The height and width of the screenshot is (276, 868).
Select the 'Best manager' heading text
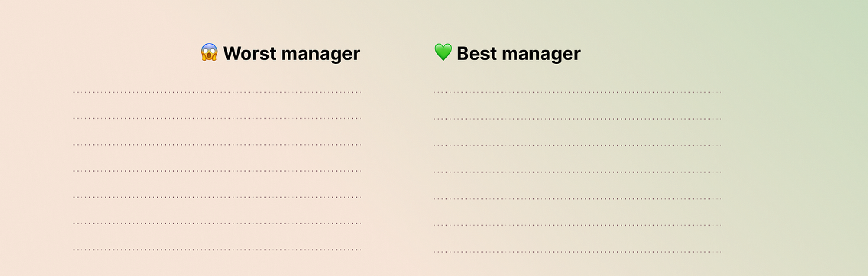pos(518,54)
